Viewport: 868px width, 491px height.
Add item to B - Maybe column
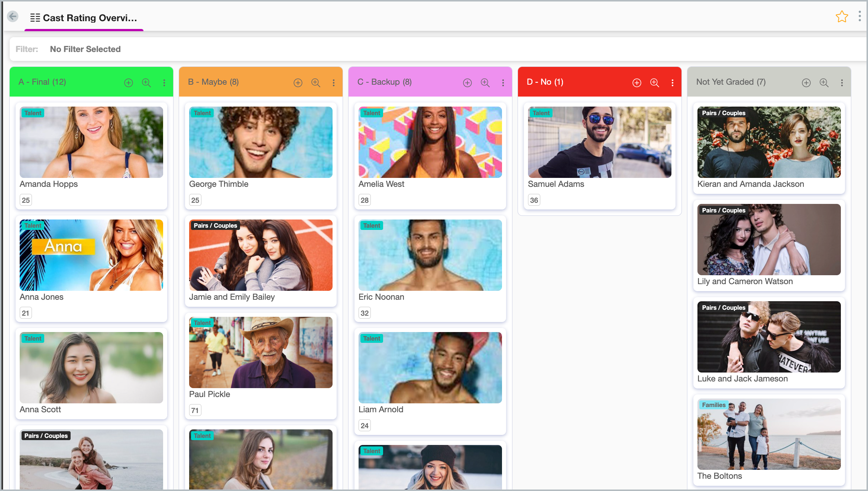[x=298, y=83]
